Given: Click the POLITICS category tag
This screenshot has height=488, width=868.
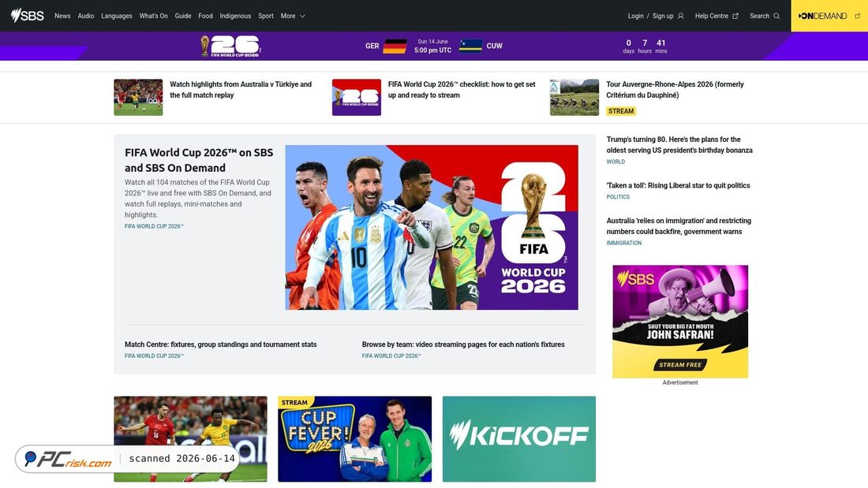Looking at the screenshot, I should pyautogui.click(x=618, y=197).
